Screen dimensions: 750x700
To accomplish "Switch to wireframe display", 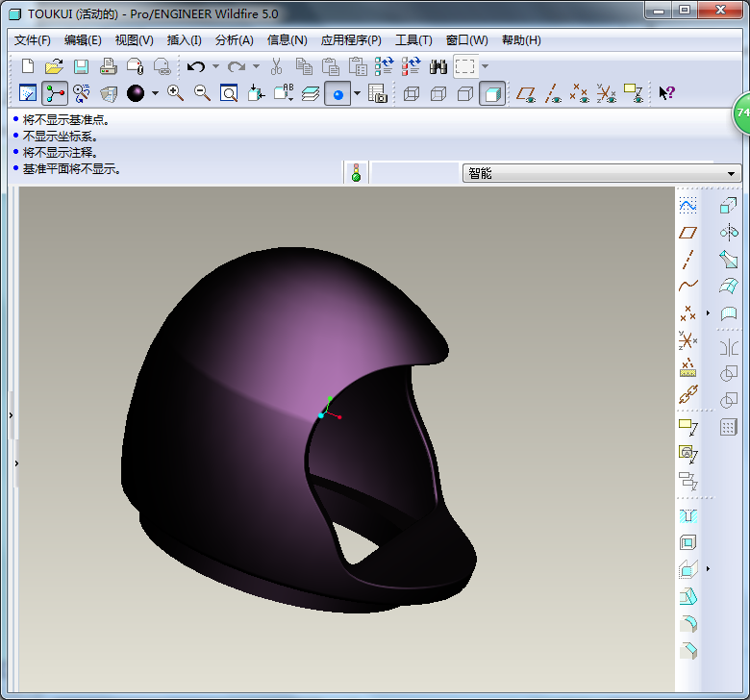I will pos(412,93).
